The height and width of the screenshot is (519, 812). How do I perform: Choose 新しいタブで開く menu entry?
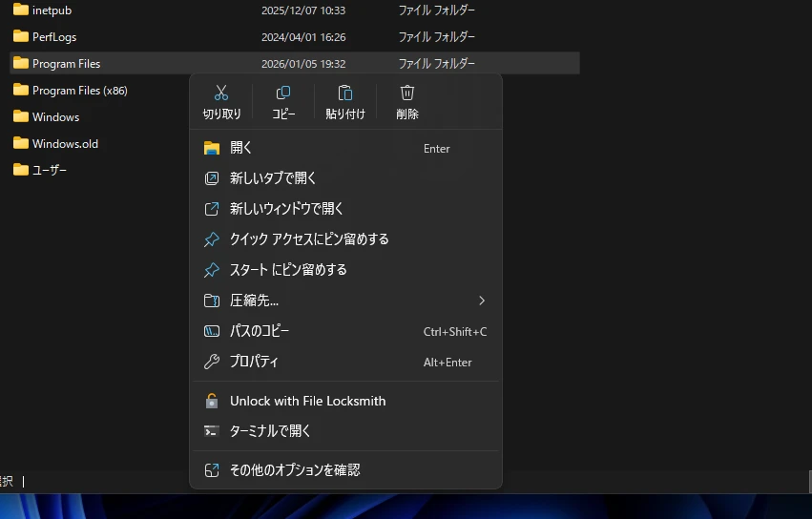coord(273,178)
